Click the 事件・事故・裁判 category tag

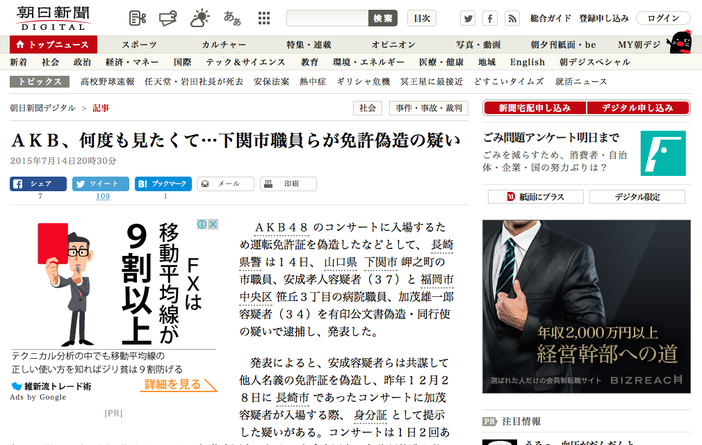(429, 108)
